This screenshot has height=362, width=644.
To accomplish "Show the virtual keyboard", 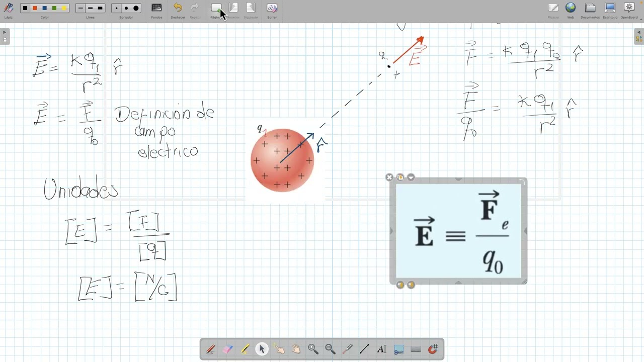I will click(416, 349).
